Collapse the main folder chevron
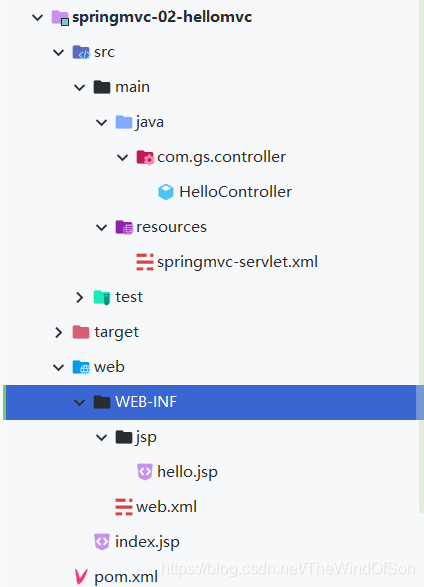 pos(80,88)
